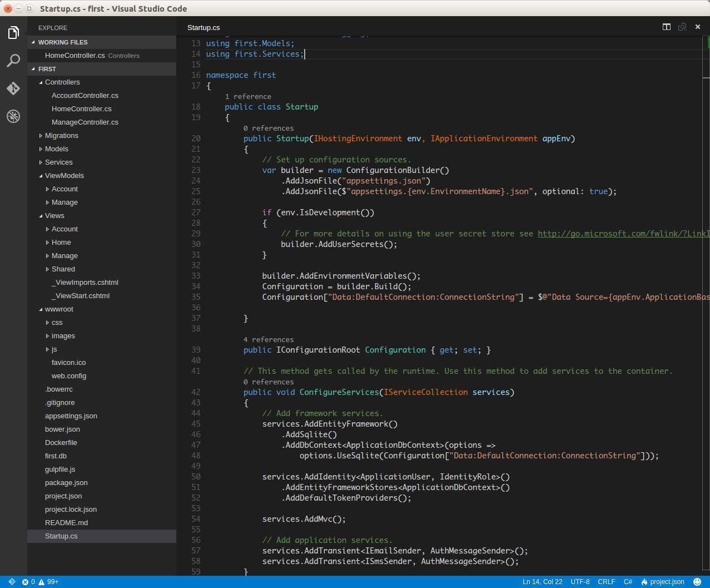Collapse the Views folder
Screen dimensions: 710x588
coord(102,216)
